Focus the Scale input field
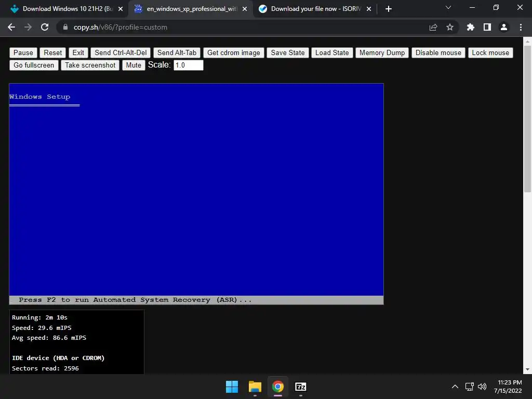Viewport: 532px width, 399px height. click(x=188, y=65)
